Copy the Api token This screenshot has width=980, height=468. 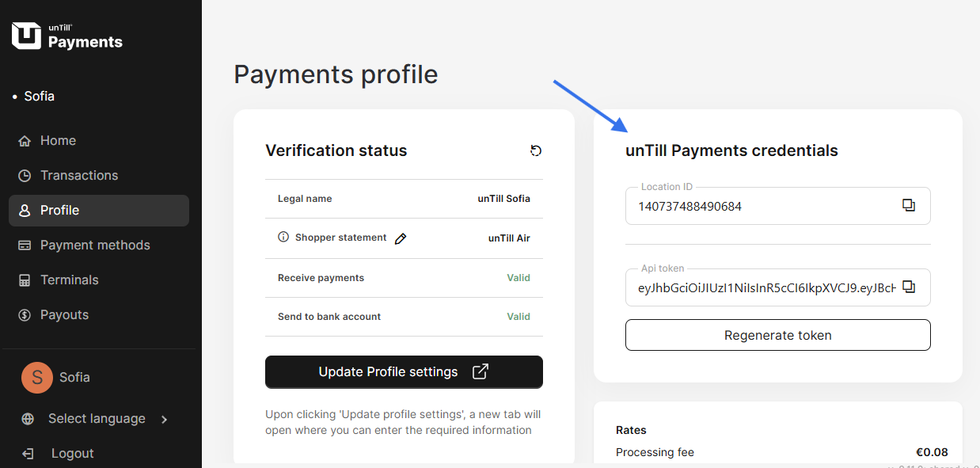(x=909, y=287)
